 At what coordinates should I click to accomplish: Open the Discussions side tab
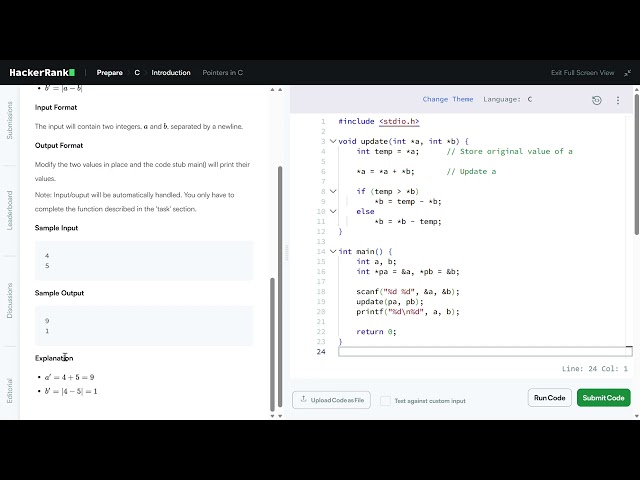point(10,300)
